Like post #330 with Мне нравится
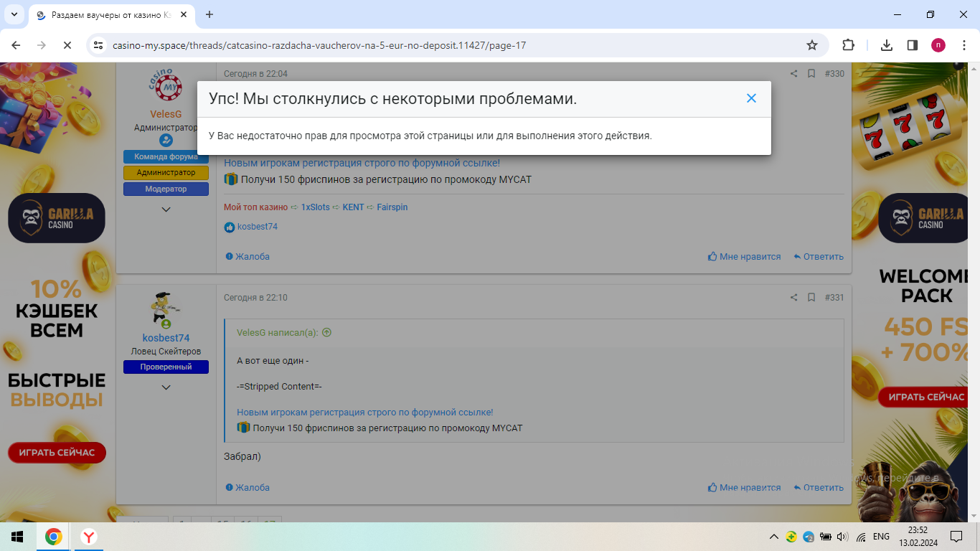This screenshot has height=551, width=980. [x=744, y=257]
